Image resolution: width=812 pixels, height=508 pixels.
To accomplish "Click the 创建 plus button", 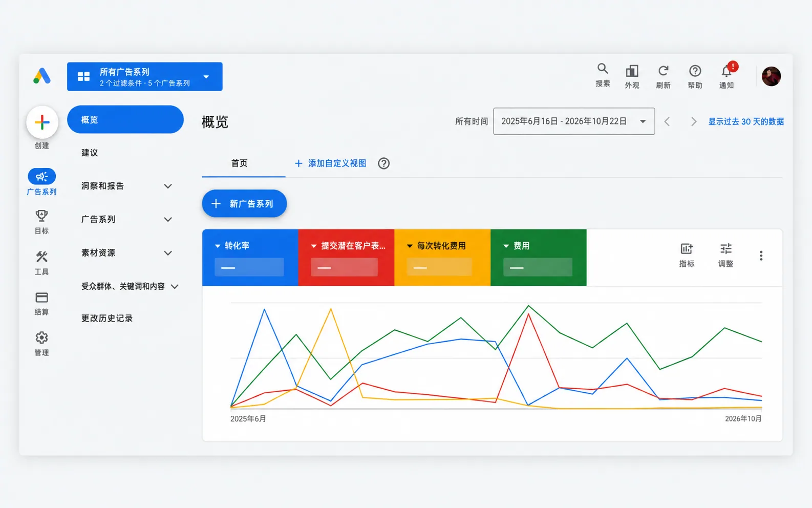I will pyautogui.click(x=42, y=122).
